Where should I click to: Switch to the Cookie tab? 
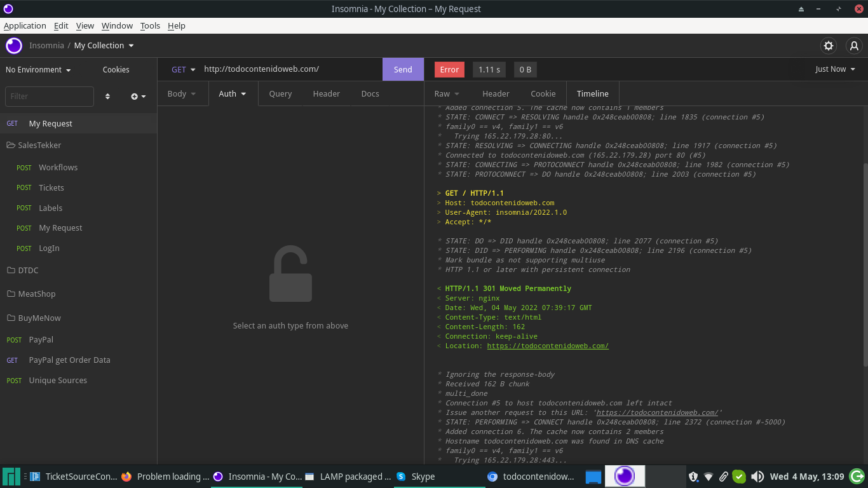pyautogui.click(x=543, y=94)
